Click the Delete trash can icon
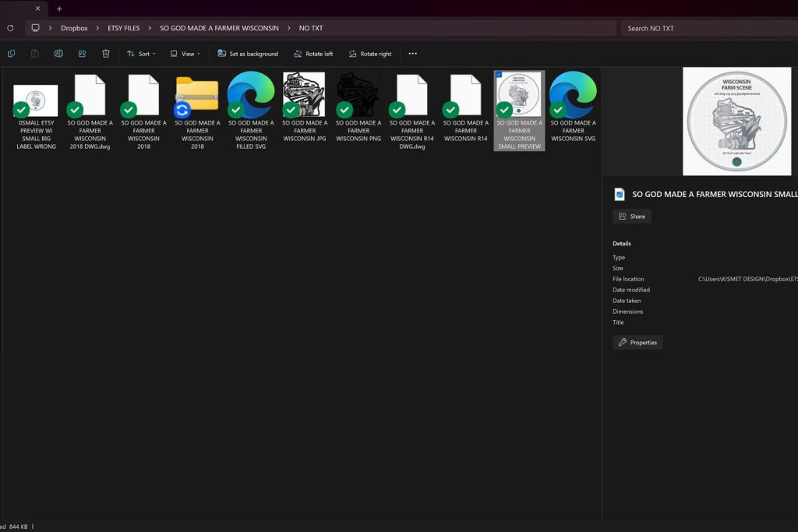 [106, 54]
